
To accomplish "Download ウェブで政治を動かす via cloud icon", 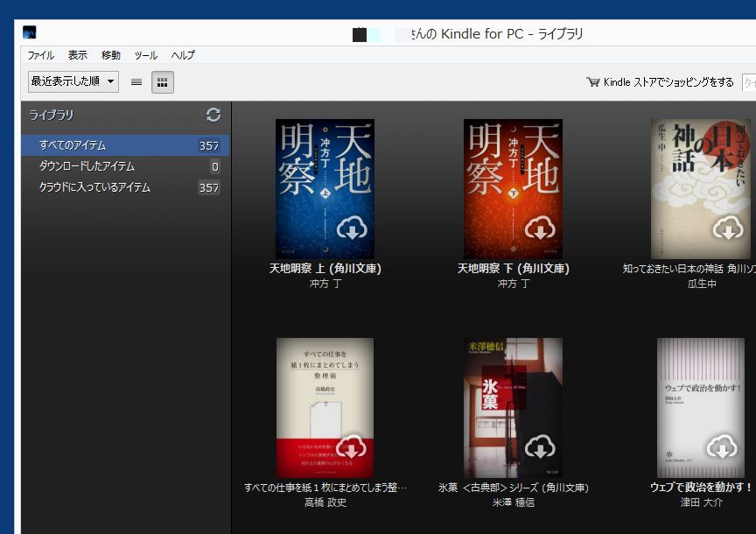I will (722, 446).
